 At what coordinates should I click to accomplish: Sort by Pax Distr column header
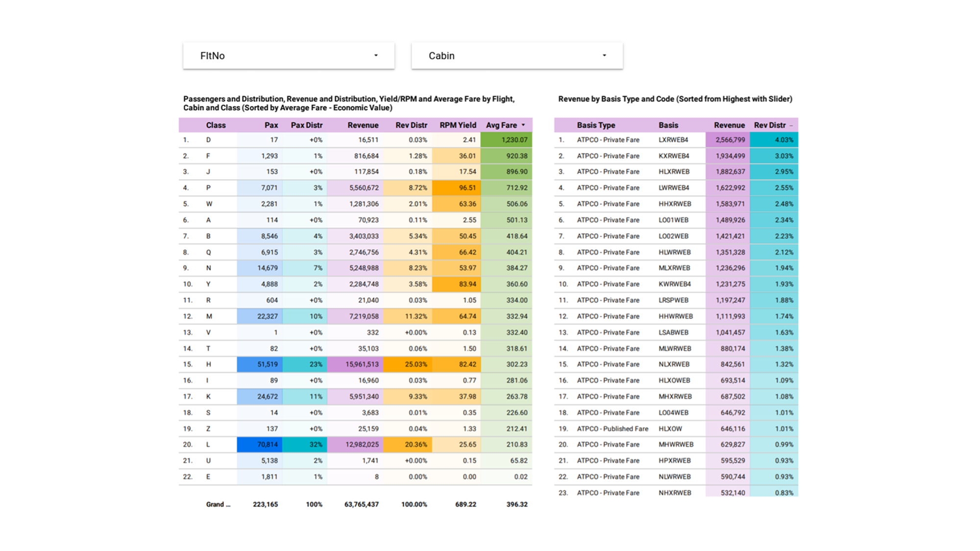tap(306, 125)
